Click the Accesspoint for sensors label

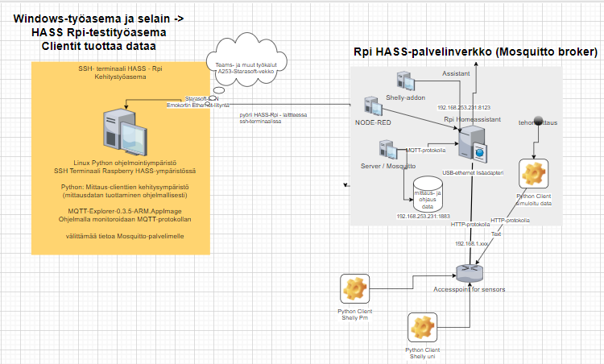[470, 289]
